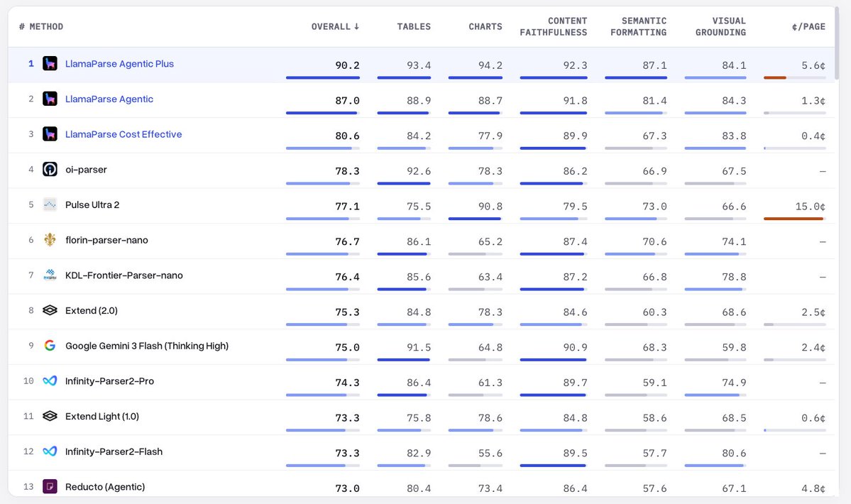Image resolution: width=851 pixels, height=504 pixels.
Task: Click the LlamaParse Agentic row icon
Action: 50,99
